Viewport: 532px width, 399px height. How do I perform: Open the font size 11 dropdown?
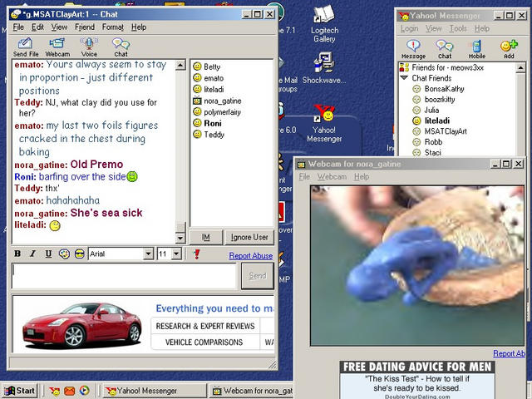click(176, 254)
